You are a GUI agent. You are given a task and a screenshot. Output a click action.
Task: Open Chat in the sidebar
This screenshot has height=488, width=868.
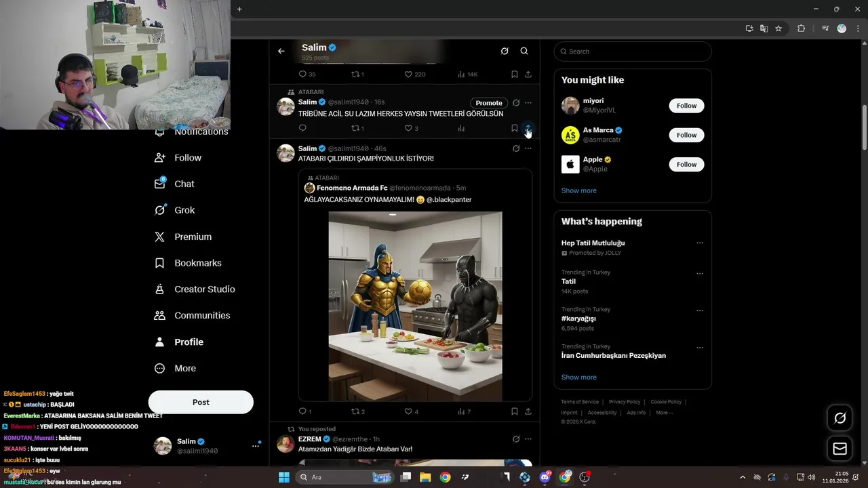click(x=174, y=184)
